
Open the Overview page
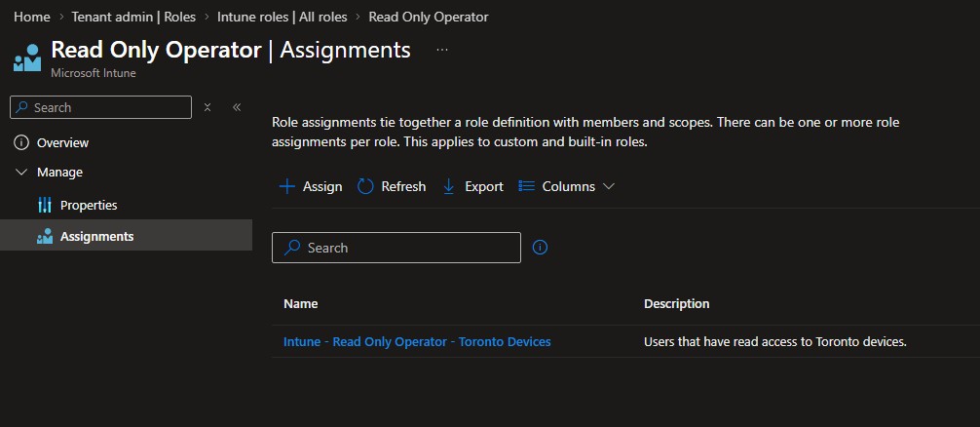click(62, 142)
